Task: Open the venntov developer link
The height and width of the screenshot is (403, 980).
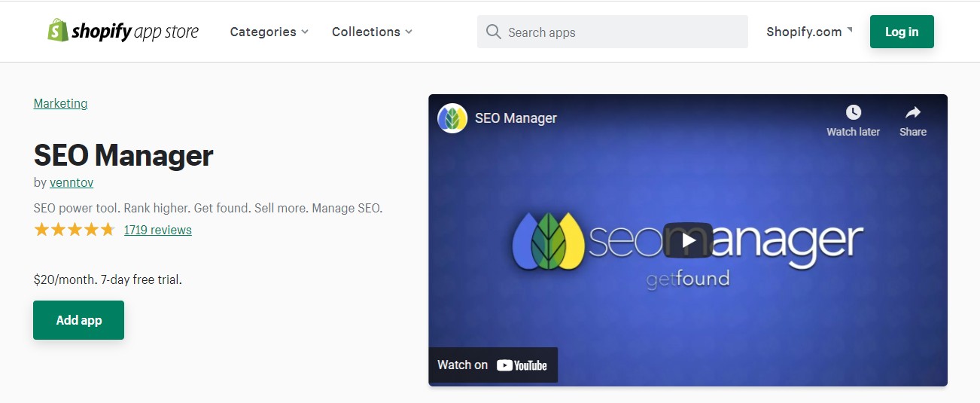Action: pyautogui.click(x=72, y=182)
